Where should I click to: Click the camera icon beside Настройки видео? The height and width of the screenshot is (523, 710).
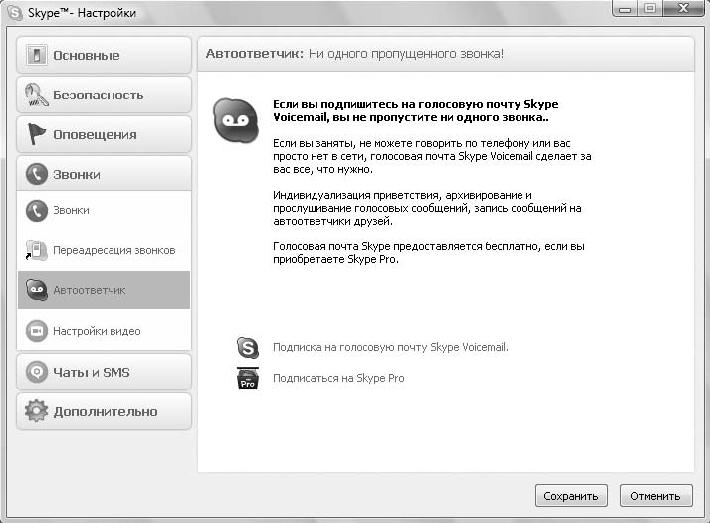pyautogui.click(x=37, y=330)
